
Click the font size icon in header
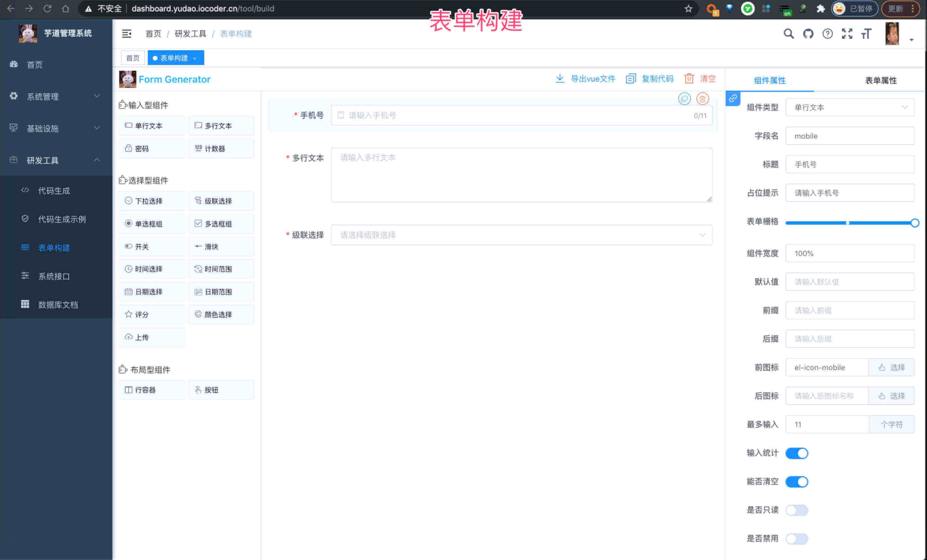866,34
